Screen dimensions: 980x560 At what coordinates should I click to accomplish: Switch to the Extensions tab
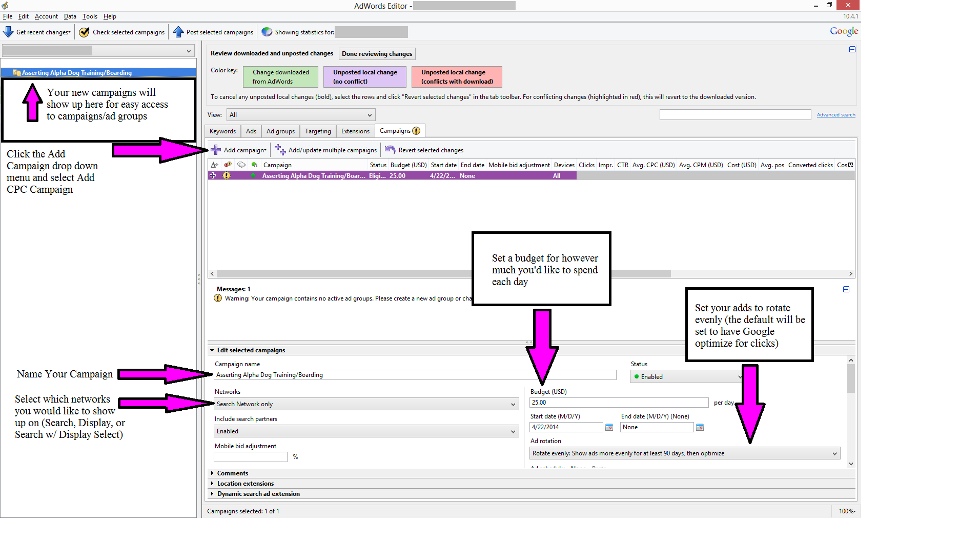pos(355,131)
